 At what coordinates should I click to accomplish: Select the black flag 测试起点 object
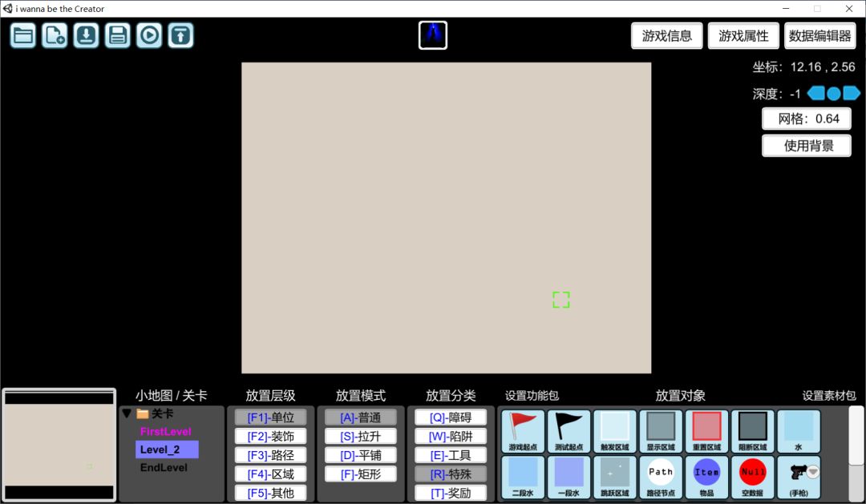[569, 431]
